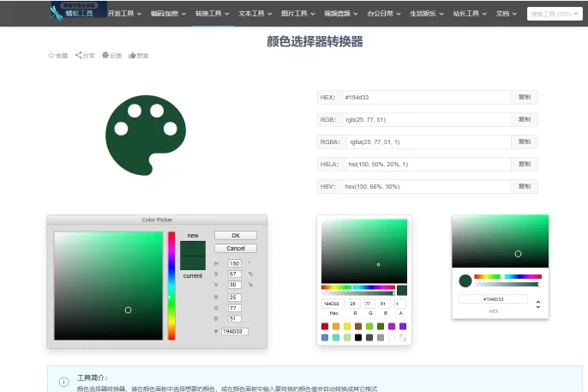Select the red preset color swatch
This screenshot has width=588, height=392.
click(x=325, y=326)
